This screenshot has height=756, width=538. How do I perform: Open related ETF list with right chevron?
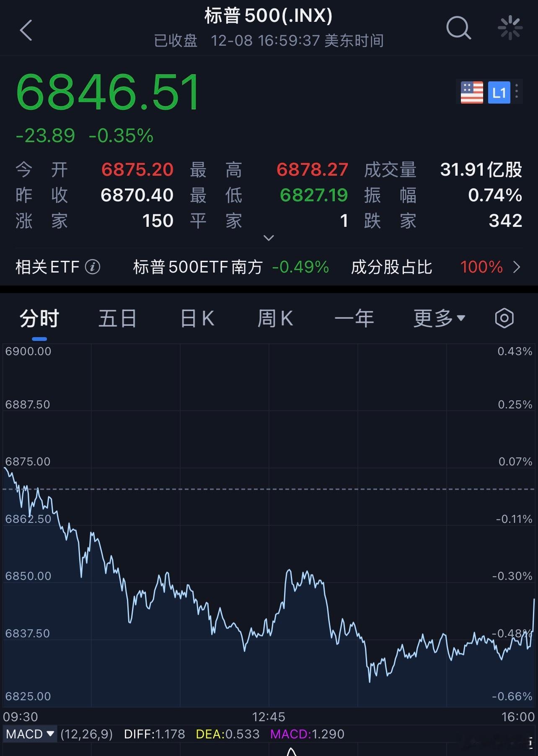[x=517, y=267]
